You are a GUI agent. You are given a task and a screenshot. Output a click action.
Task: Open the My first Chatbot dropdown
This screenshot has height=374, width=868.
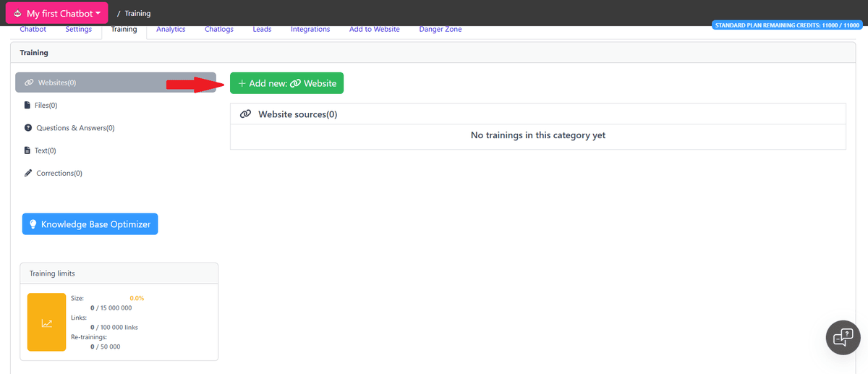point(57,13)
